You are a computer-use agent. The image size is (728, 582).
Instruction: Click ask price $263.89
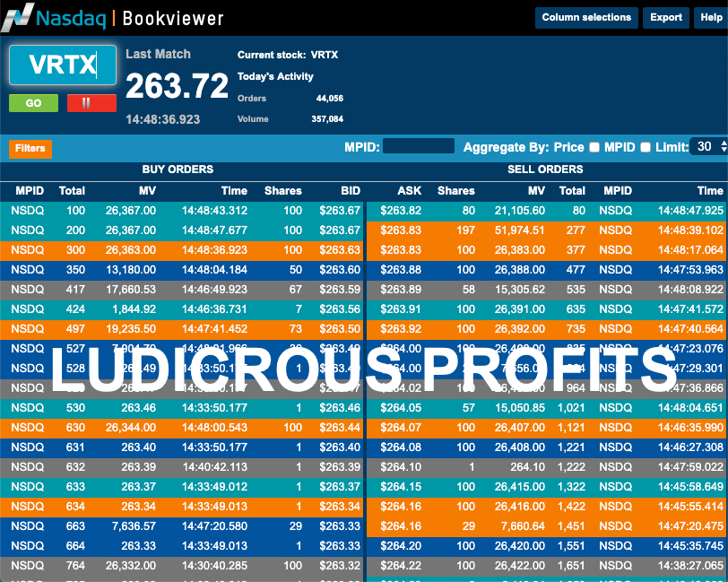click(x=401, y=290)
